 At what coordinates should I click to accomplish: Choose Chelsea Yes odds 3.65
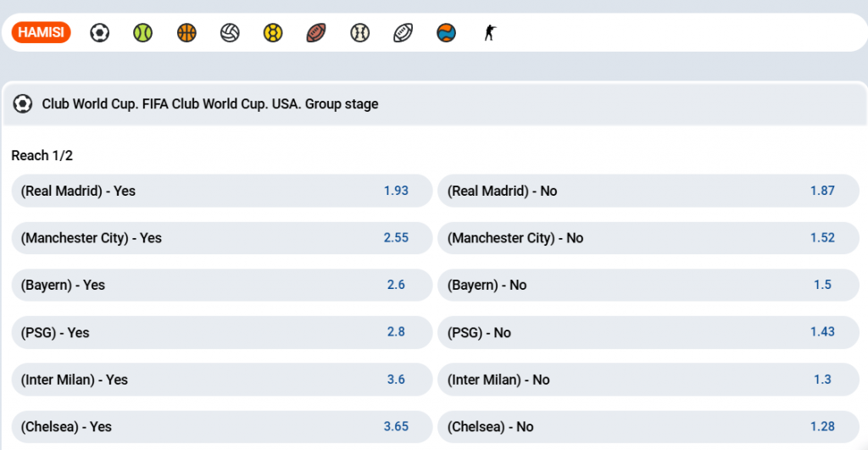[x=221, y=427]
